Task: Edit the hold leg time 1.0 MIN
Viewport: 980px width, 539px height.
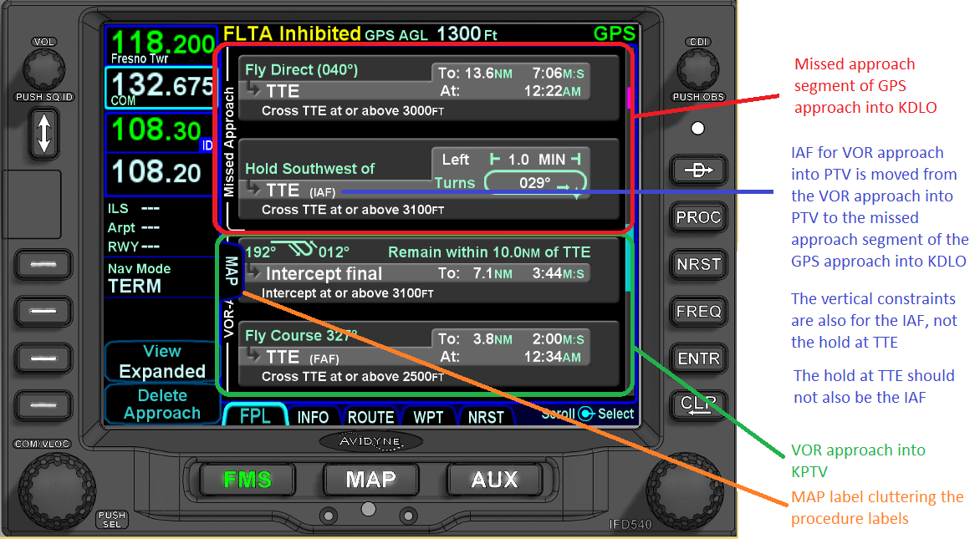Action: pyautogui.click(x=536, y=160)
